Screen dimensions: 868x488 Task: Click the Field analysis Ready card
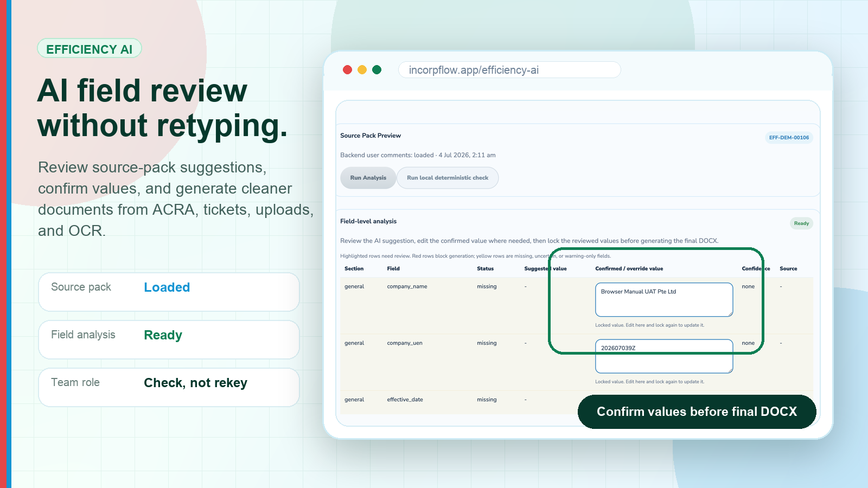(x=169, y=339)
